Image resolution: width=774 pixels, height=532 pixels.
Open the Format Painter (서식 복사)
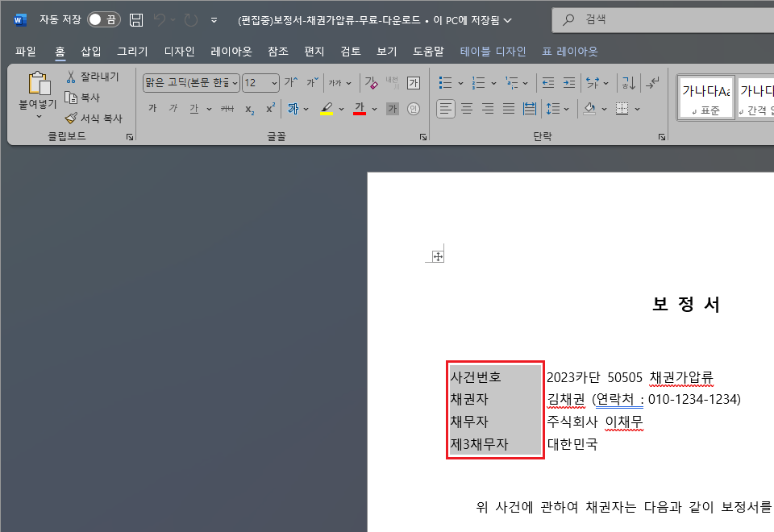94,118
